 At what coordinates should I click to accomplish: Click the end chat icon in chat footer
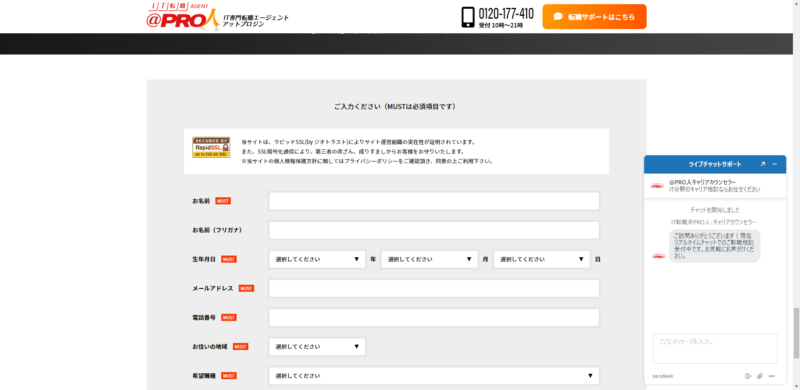click(747, 376)
